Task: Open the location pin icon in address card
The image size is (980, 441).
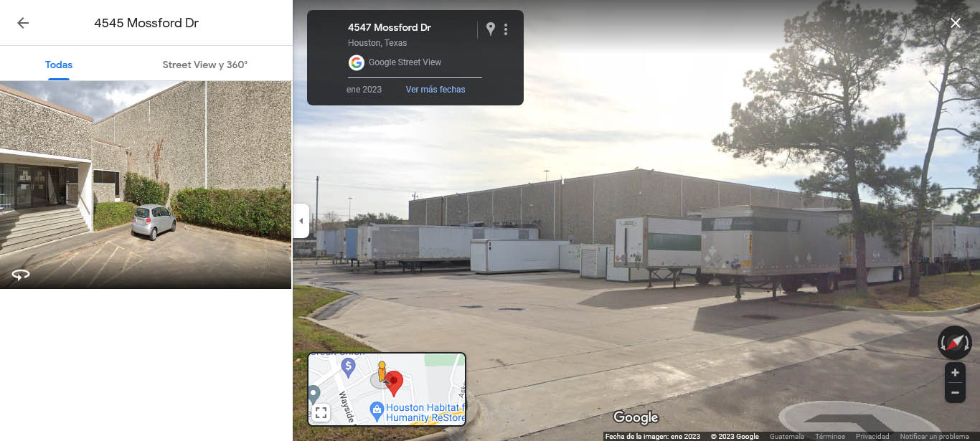Action: coord(491,29)
